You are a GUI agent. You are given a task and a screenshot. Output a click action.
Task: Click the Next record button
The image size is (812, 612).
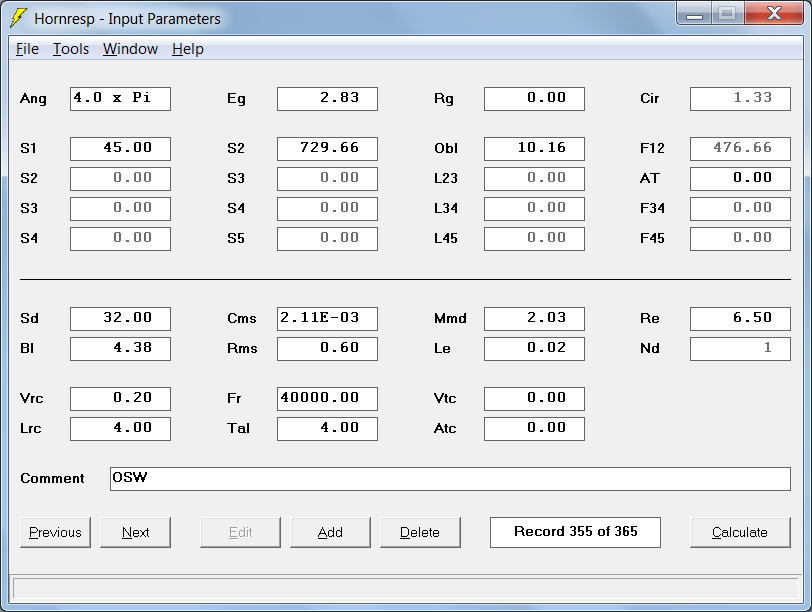click(135, 532)
